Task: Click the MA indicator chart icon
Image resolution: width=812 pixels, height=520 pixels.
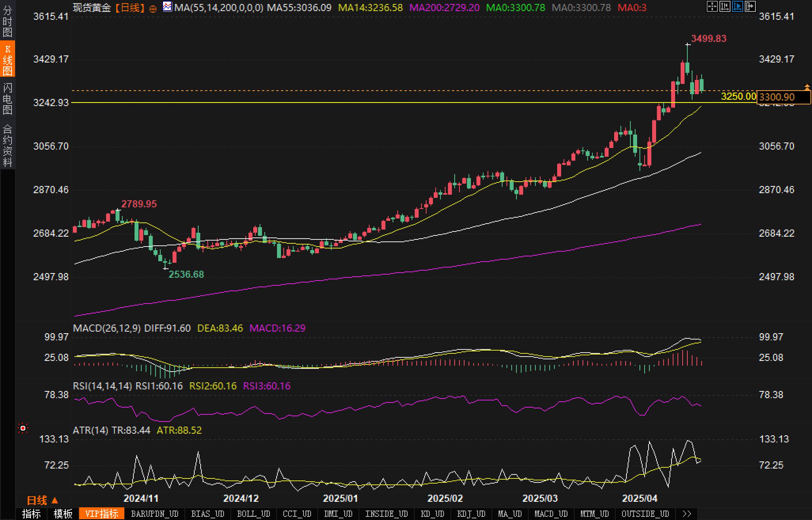Action: click(x=167, y=7)
